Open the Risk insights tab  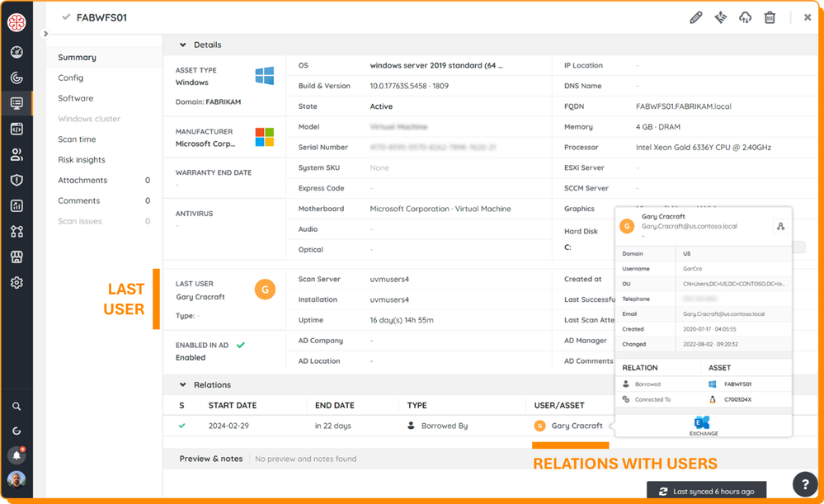point(81,159)
